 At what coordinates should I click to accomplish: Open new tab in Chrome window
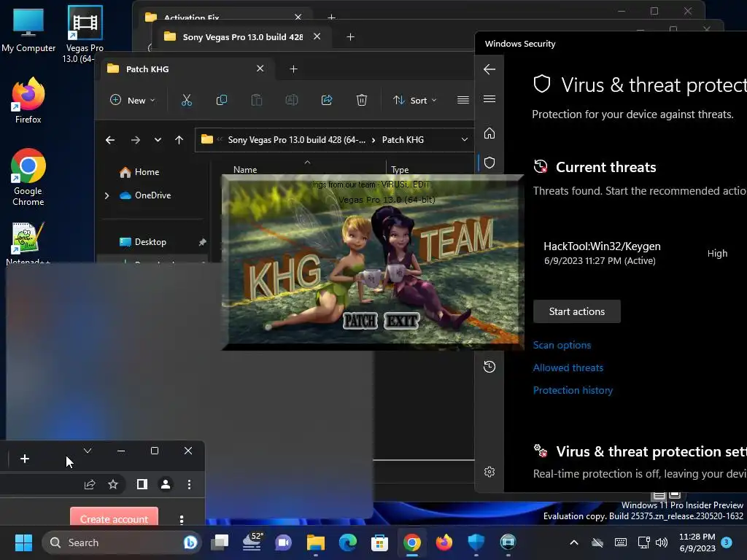(x=25, y=459)
